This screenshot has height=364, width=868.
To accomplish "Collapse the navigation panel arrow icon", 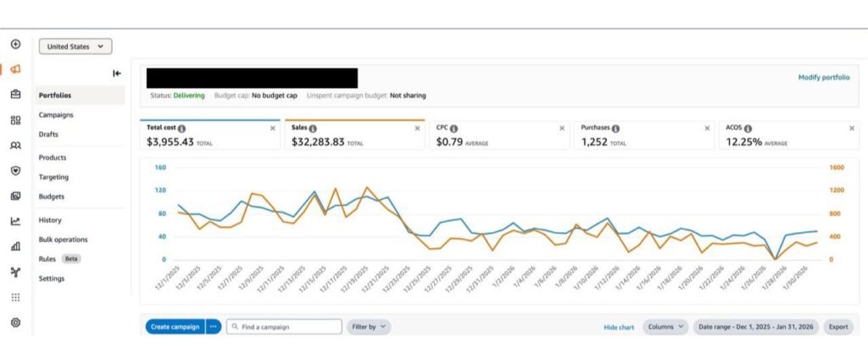I will [117, 73].
